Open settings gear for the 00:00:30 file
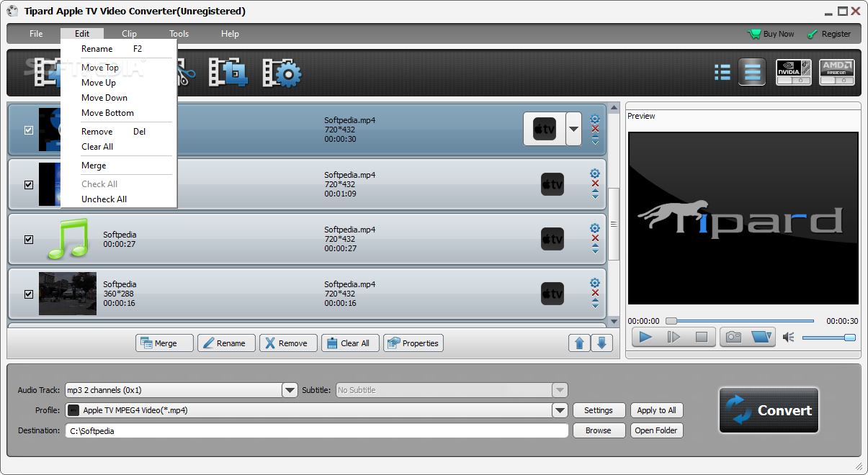The height and width of the screenshot is (475, 868). 595,119
